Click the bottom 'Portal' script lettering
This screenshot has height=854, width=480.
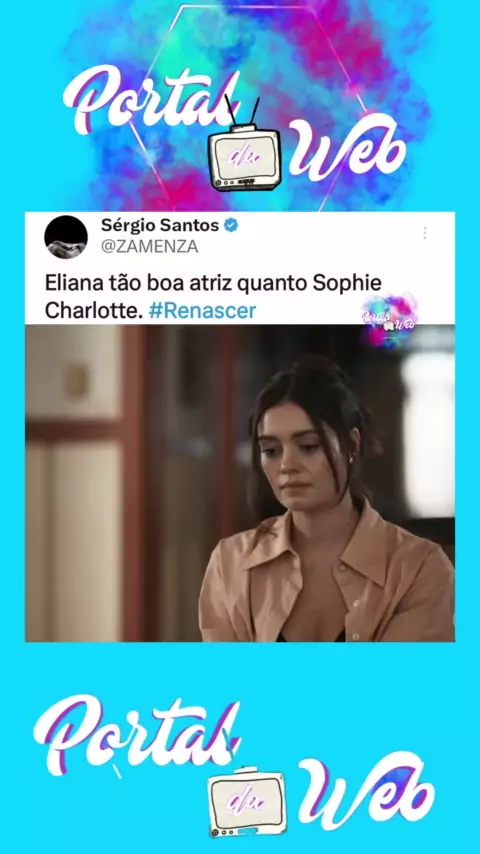137,734
